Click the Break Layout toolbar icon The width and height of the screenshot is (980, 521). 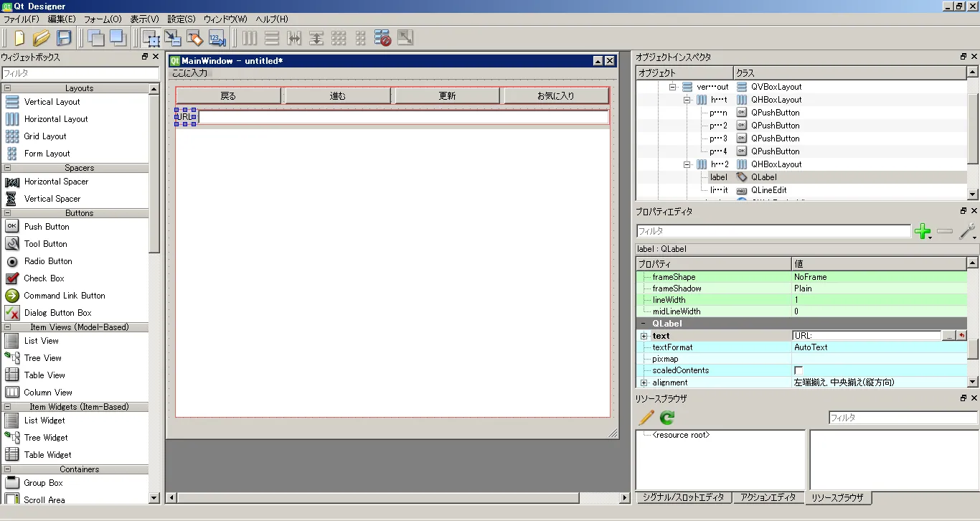(x=382, y=38)
